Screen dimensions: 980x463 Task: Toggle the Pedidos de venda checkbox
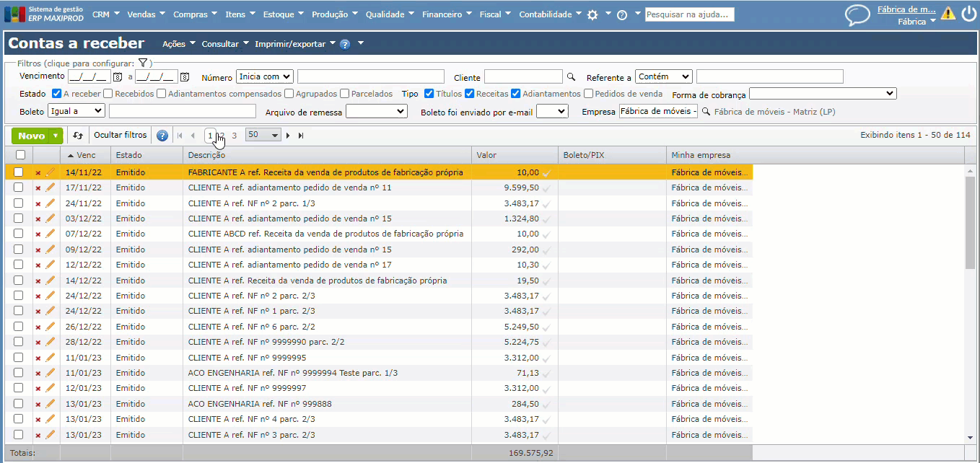(x=588, y=94)
